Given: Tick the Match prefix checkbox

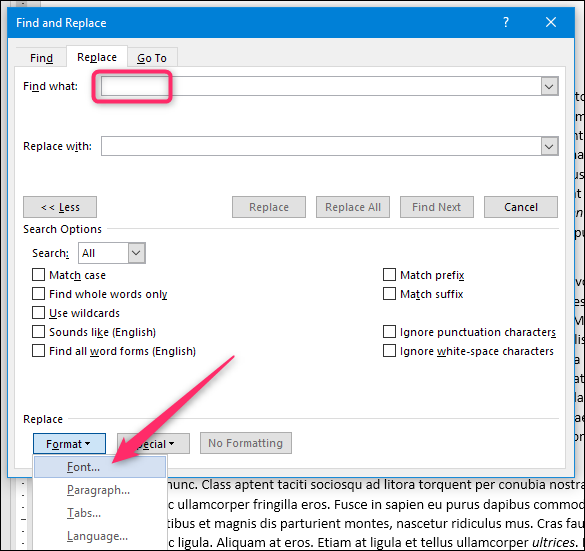Looking at the screenshot, I should [x=390, y=275].
